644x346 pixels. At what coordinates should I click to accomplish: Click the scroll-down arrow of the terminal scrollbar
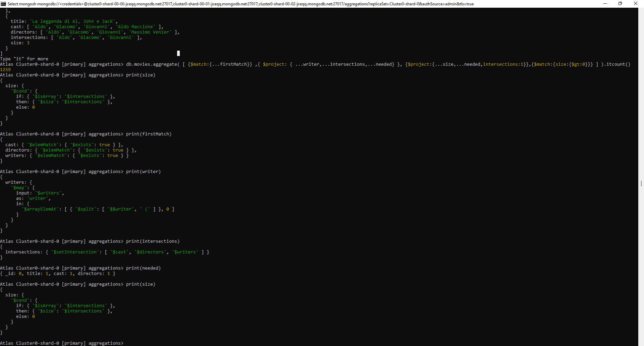tap(641, 343)
